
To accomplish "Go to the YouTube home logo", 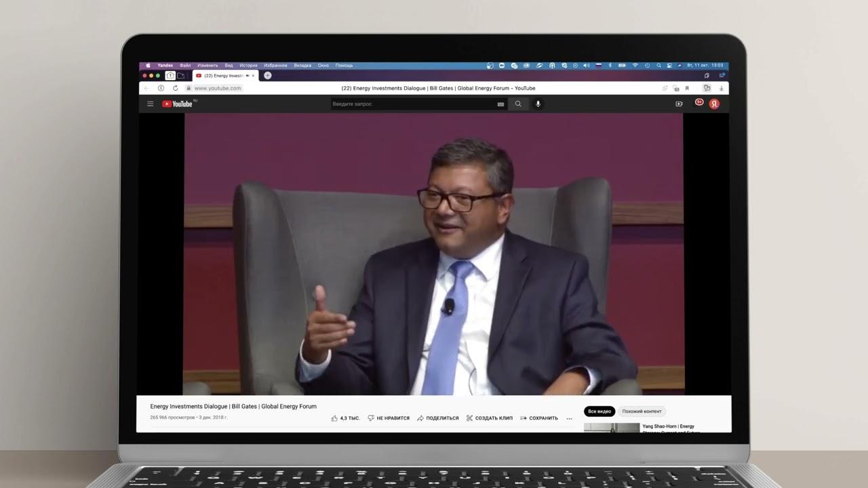I will [x=178, y=104].
